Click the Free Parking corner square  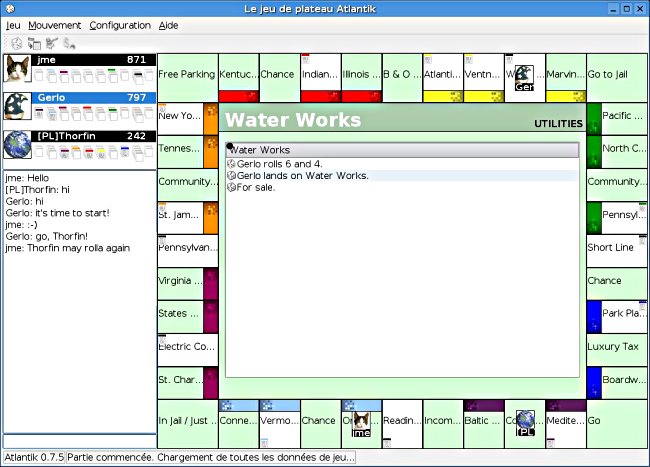(x=187, y=74)
